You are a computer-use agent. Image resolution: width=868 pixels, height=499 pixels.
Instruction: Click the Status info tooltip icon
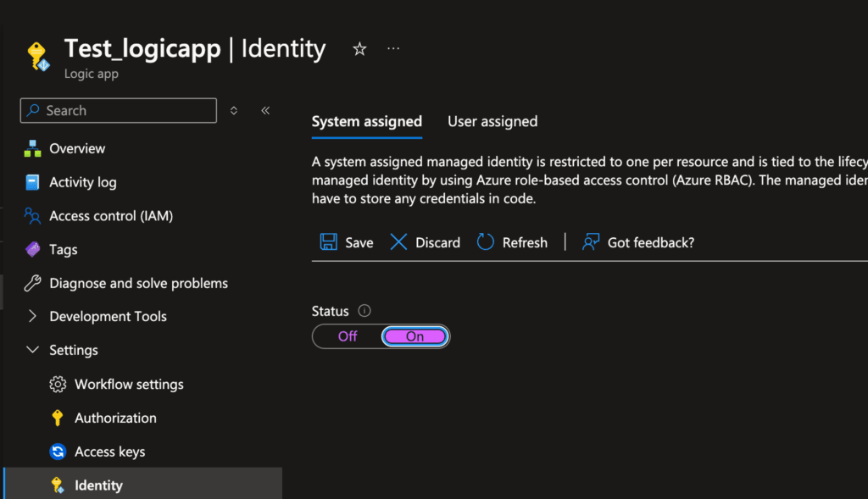point(364,310)
